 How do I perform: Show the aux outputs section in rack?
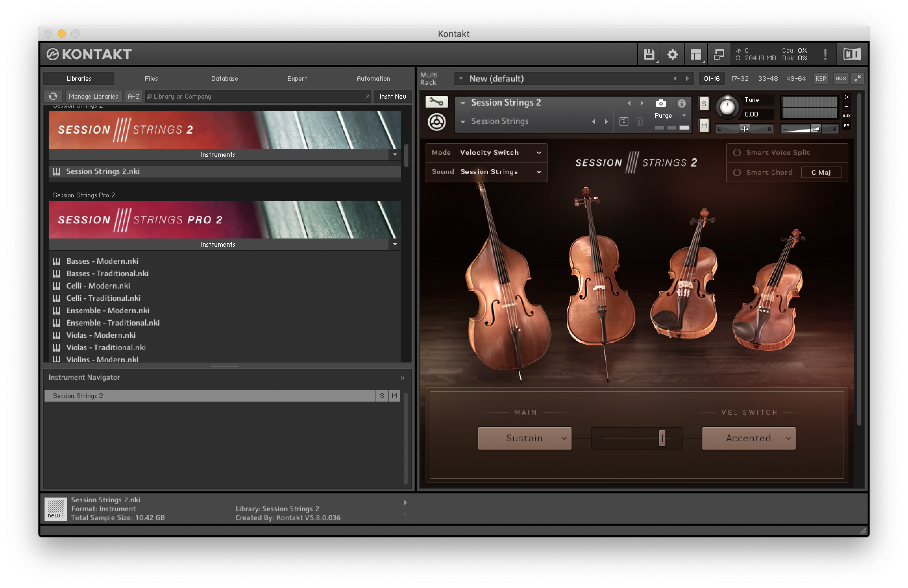tap(840, 78)
